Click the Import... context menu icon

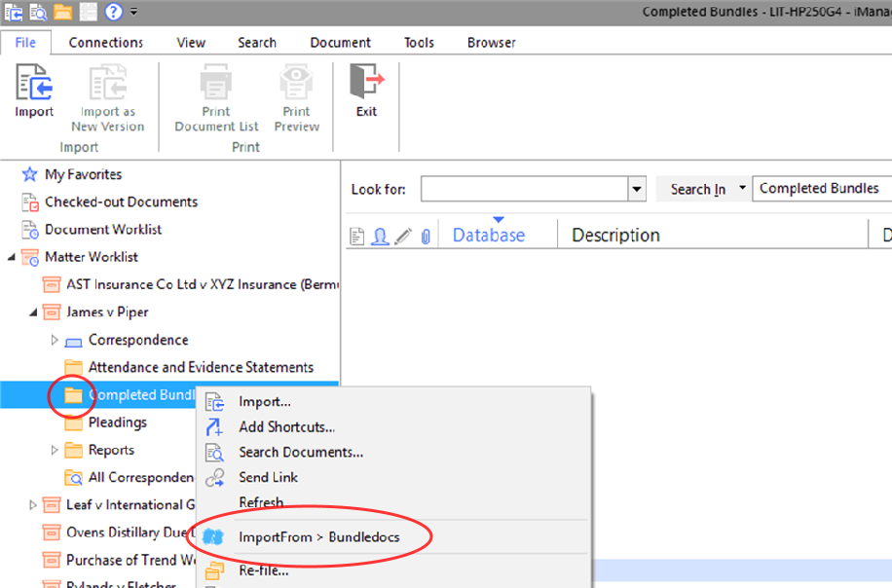click(214, 402)
